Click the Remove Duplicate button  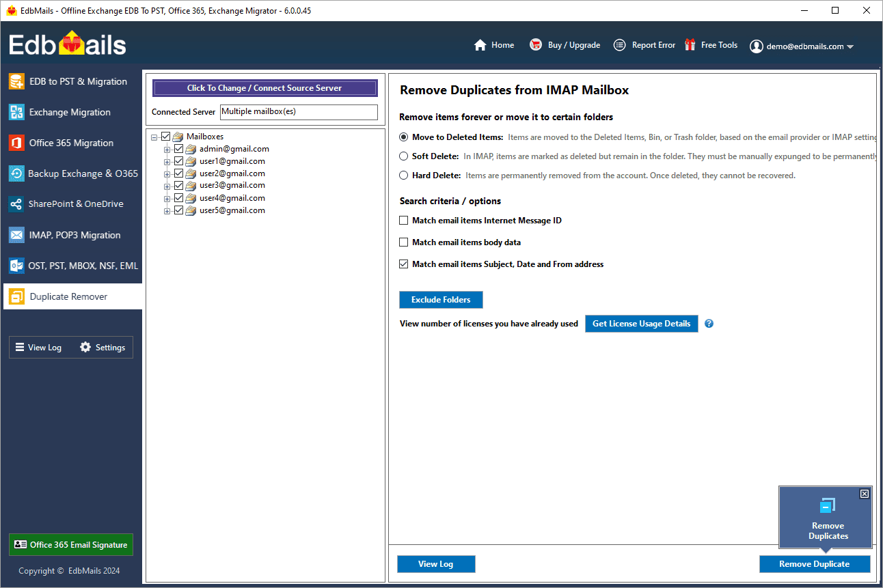814,564
